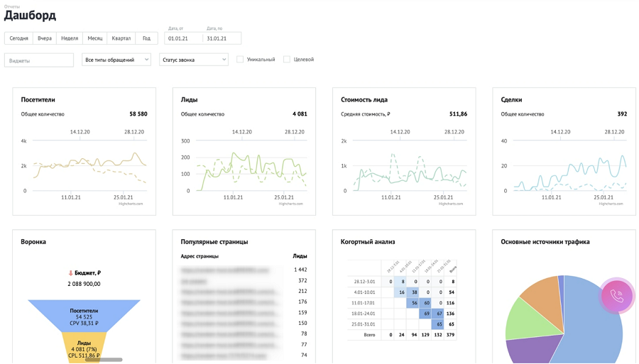The image size is (639, 364).
Task: Focus the Виджеты input field
Action: click(x=39, y=60)
